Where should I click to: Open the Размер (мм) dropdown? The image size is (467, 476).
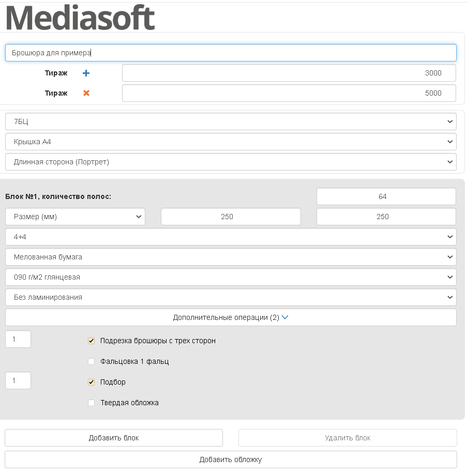point(76,217)
